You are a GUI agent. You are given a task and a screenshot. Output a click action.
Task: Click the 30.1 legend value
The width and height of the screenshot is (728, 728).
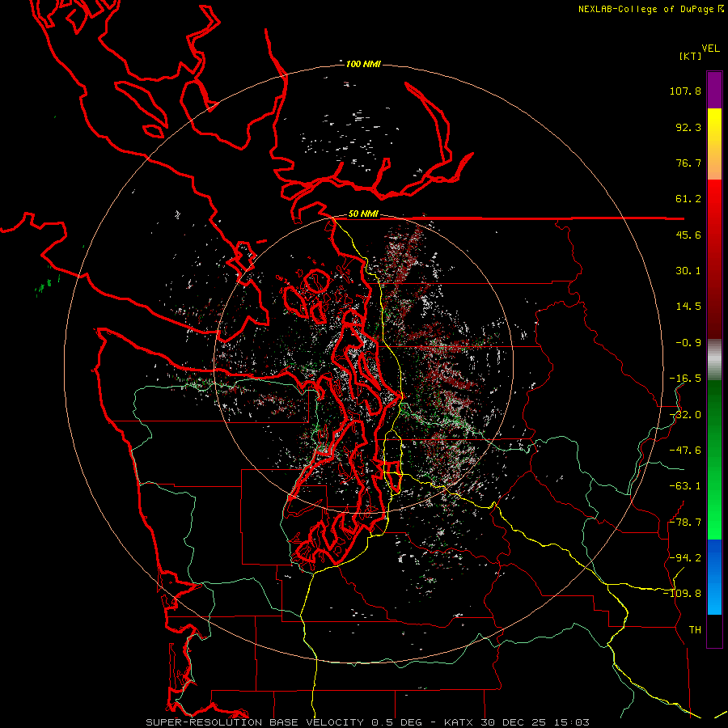[x=688, y=271]
